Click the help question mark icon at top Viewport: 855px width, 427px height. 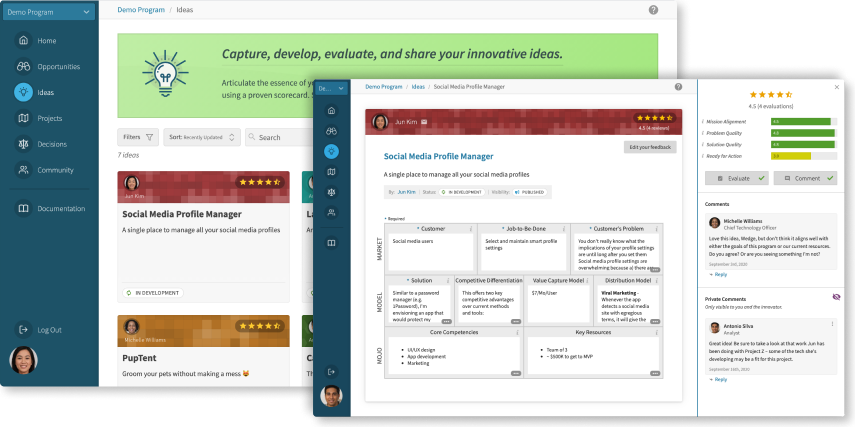[653, 9]
